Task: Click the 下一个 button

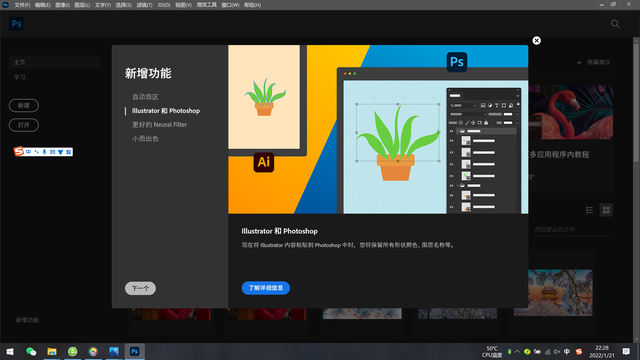Action: coord(140,288)
